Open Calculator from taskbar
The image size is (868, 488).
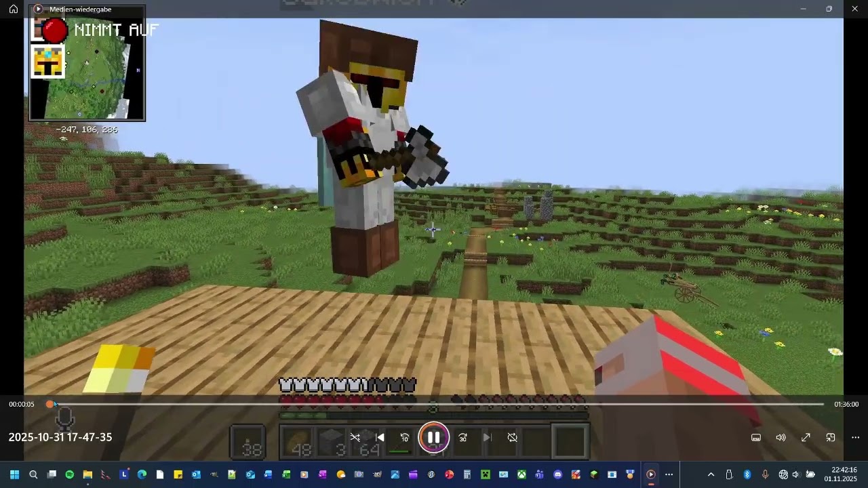click(467, 474)
